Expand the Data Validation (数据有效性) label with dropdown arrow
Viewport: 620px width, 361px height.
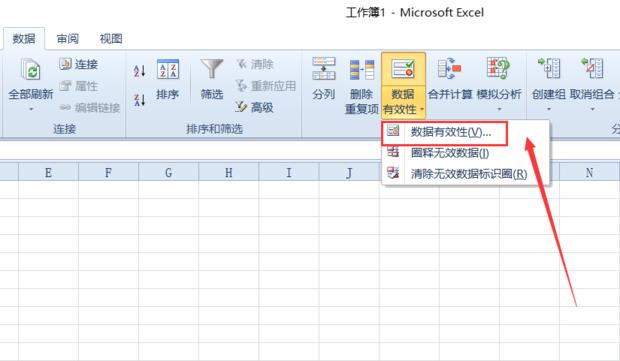403,102
